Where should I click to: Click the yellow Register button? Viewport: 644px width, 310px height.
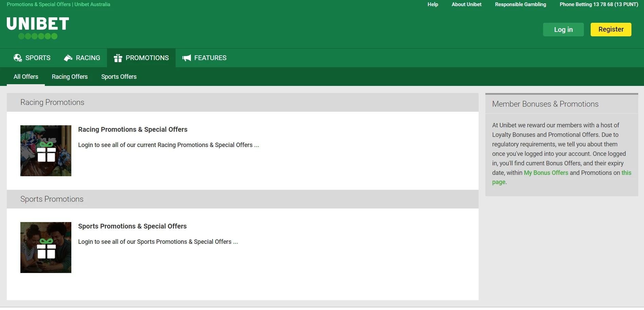[x=611, y=30]
